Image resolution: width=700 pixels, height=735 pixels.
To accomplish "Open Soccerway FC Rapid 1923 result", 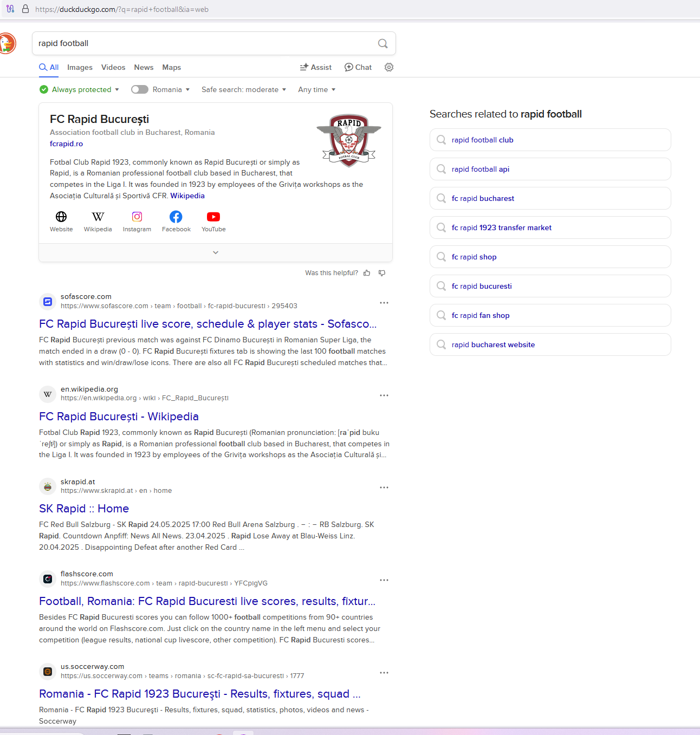I will (200, 694).
